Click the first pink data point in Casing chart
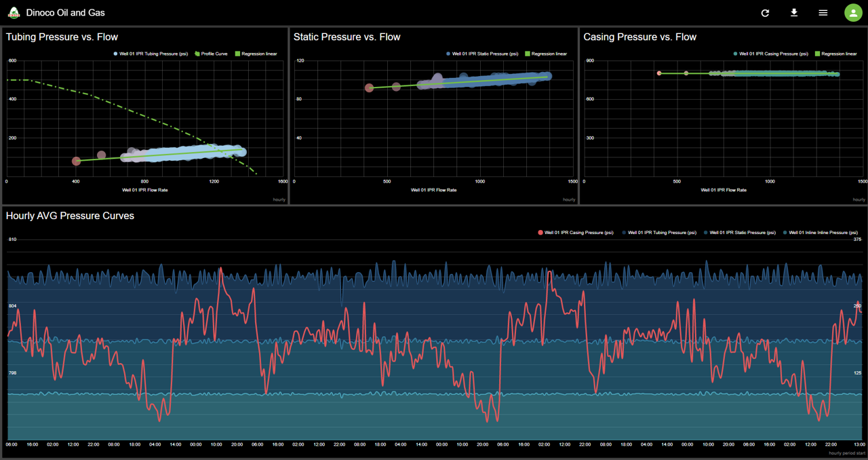 tap(659, 73)
